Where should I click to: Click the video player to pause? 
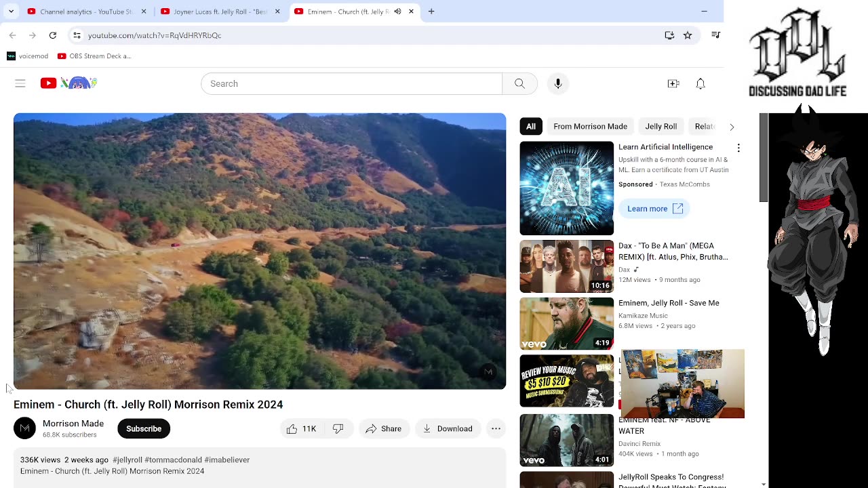tap(260, 251)
